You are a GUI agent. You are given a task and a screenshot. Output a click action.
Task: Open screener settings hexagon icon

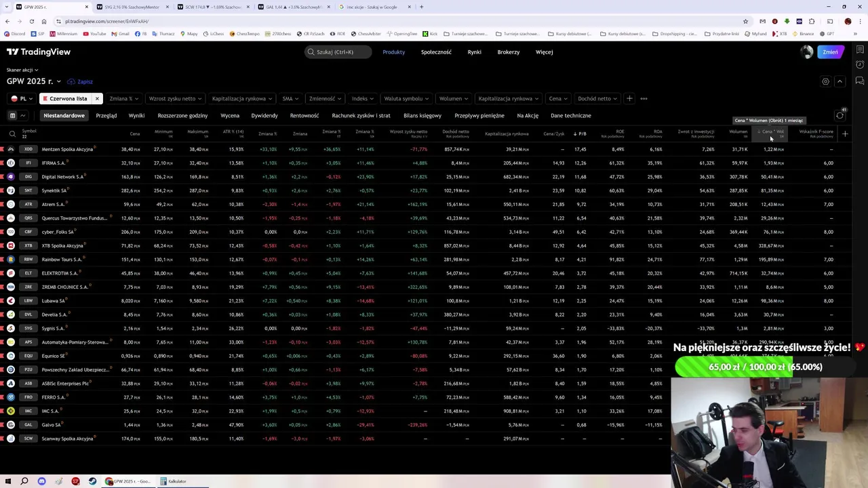pos(825,81)
